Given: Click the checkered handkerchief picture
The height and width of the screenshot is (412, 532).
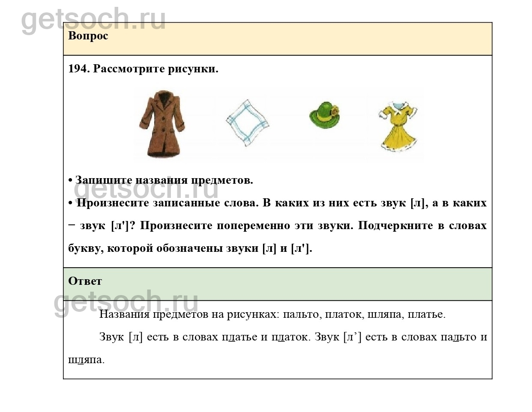Looking at the screenshot, I should (x=247, y=122).
